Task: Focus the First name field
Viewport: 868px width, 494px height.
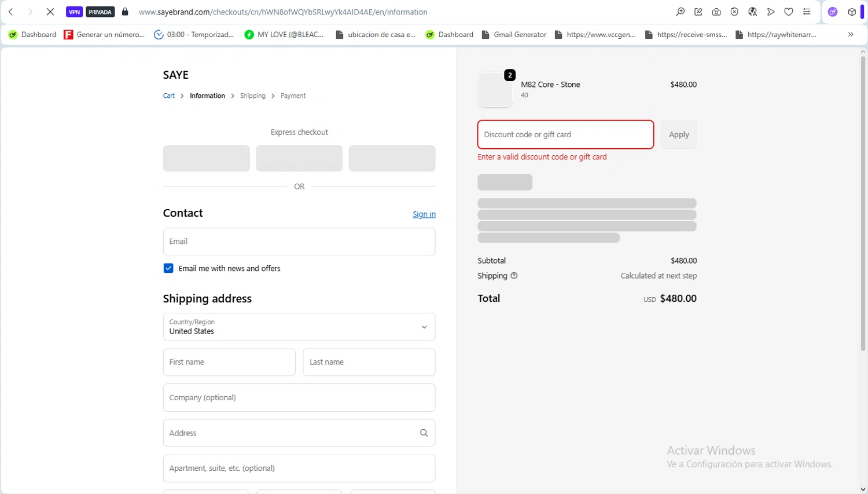Action: (229, 362)
